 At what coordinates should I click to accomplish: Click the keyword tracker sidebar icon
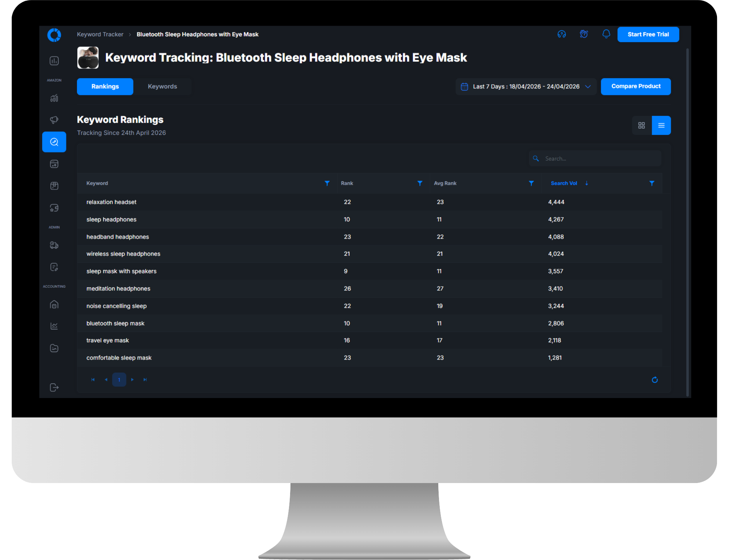pos(54,142)
